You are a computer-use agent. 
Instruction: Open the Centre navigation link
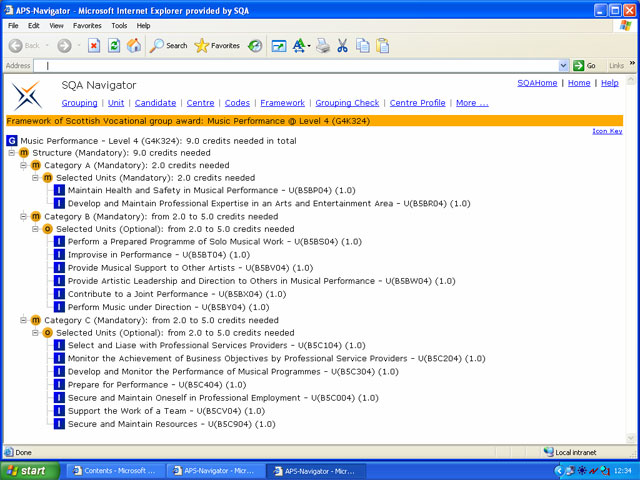(200, 103)
